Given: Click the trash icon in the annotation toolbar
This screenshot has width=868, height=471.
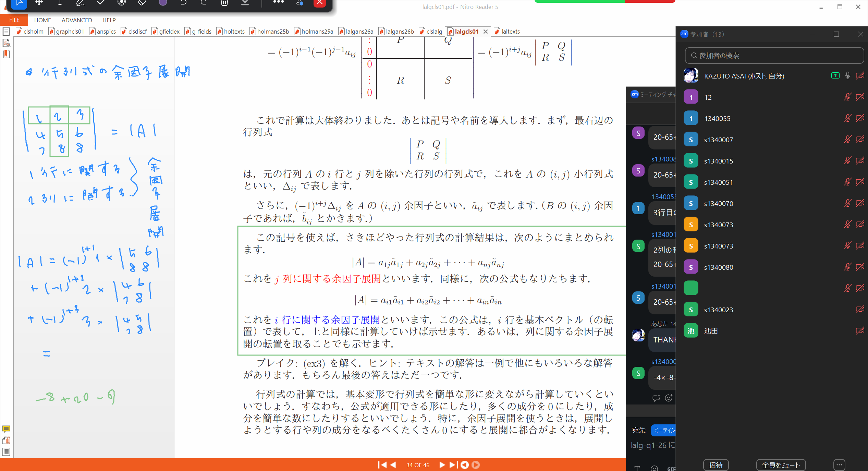Looking at the screenshot, I should [224, 3].
